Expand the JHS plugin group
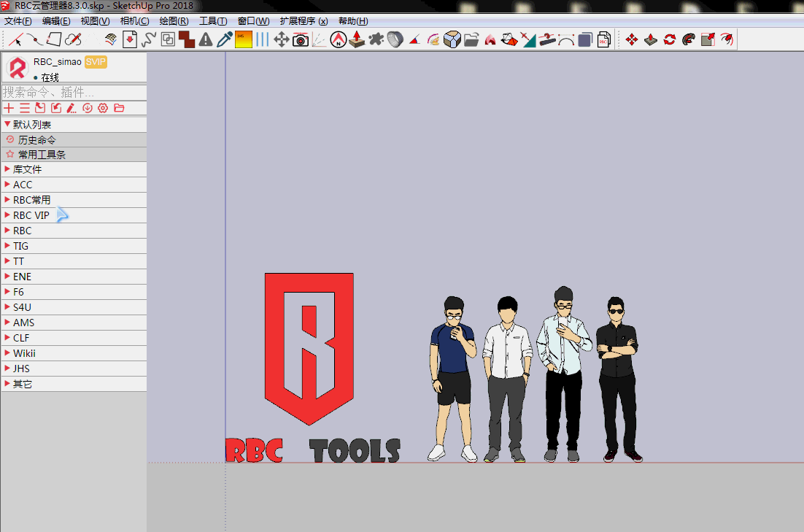This screenshot has width=804, height=532. tap(21, 369)
